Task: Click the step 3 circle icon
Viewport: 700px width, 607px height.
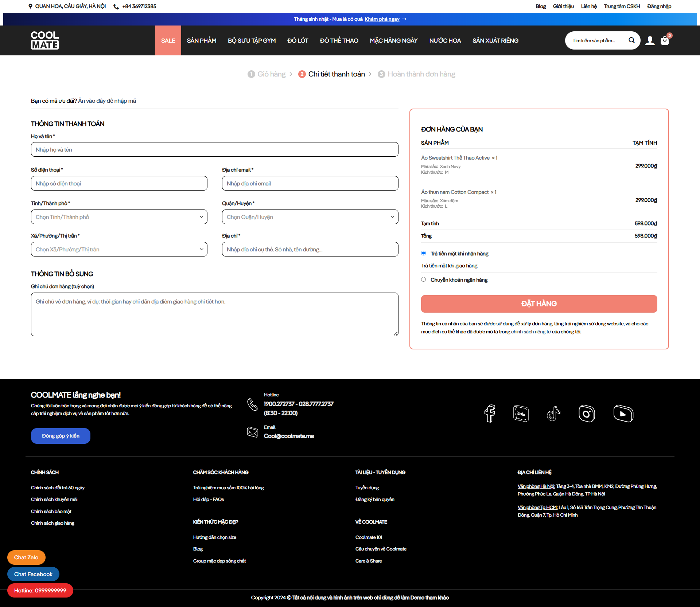Action: pyautogui.click(x=381, y=74)
